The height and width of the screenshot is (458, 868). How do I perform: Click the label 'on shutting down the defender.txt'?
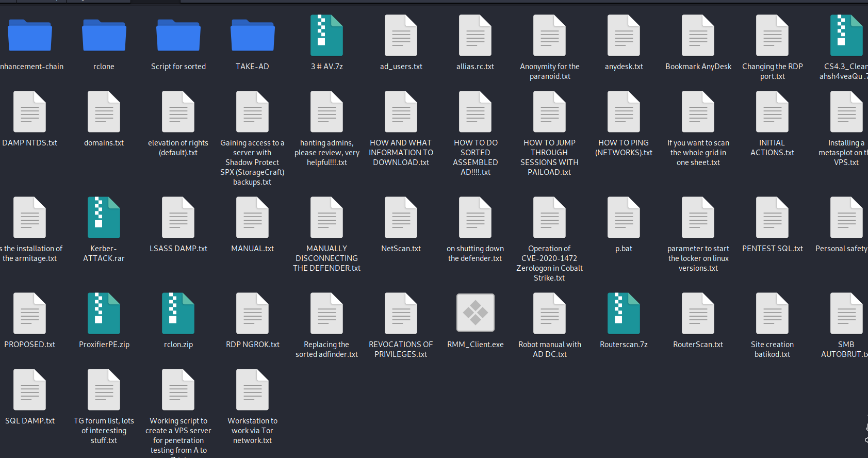click(476, 254)
